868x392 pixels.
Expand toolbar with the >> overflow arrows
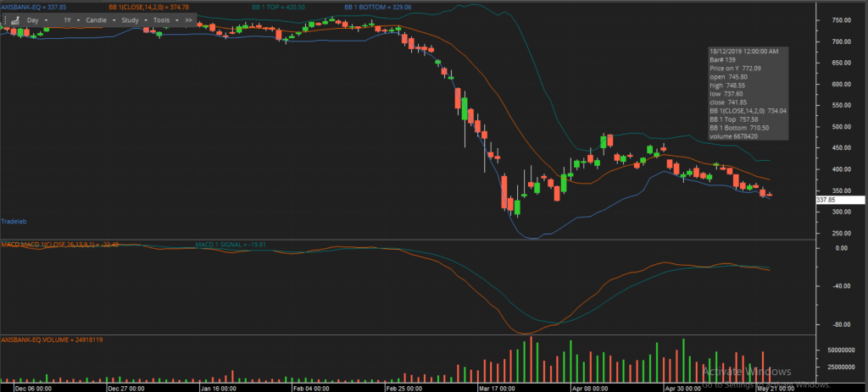click(x=189, y=20)
